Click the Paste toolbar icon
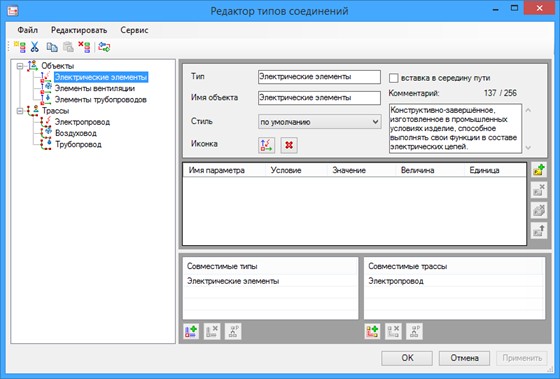 (68, 47)
